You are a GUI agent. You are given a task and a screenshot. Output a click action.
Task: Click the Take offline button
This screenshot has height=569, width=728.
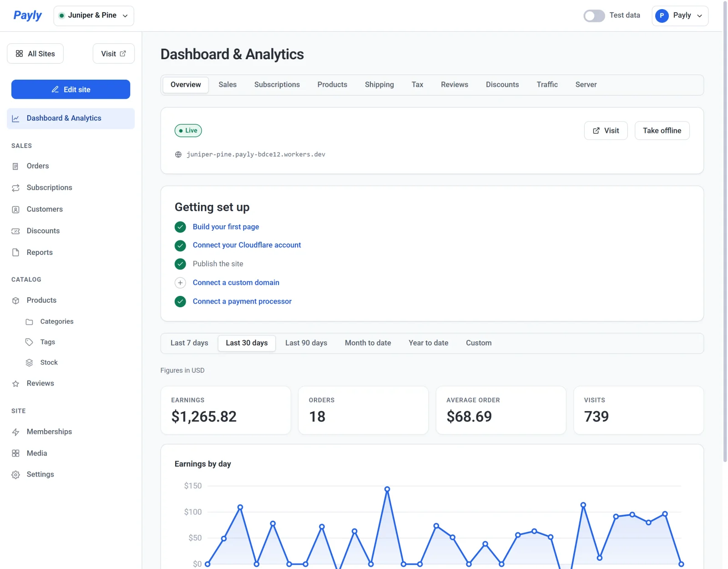662,131
